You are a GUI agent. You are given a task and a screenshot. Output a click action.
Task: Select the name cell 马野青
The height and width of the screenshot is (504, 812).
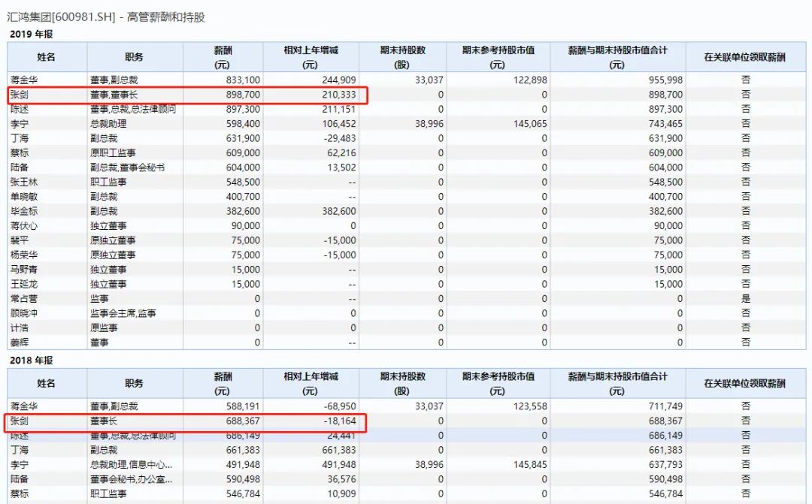click(x=24, y=270)
